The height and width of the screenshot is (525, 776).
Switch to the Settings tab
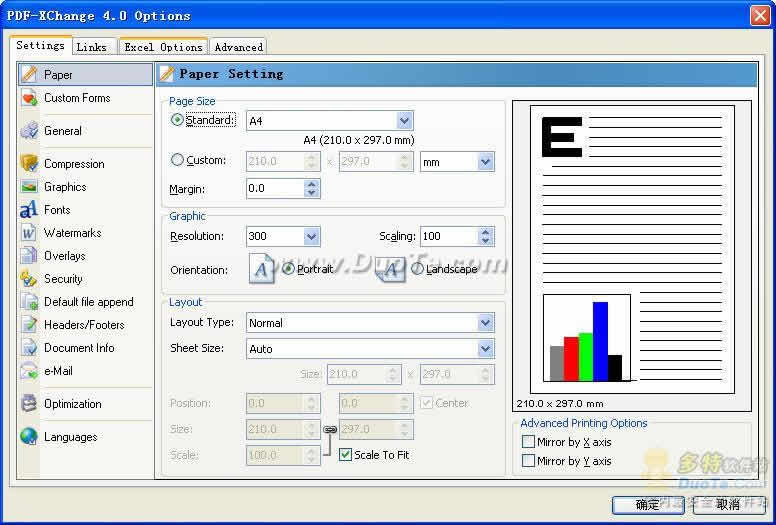[41, 46]
